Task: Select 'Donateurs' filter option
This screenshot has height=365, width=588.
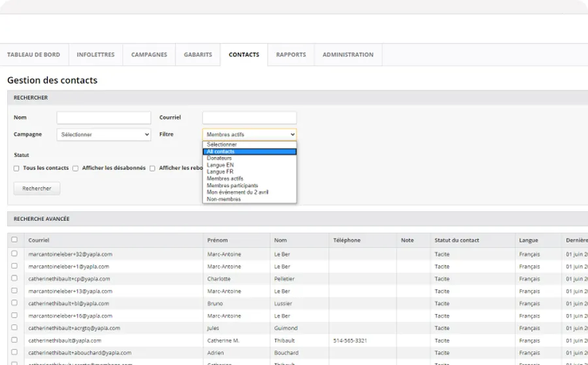Action: point(220,158)
